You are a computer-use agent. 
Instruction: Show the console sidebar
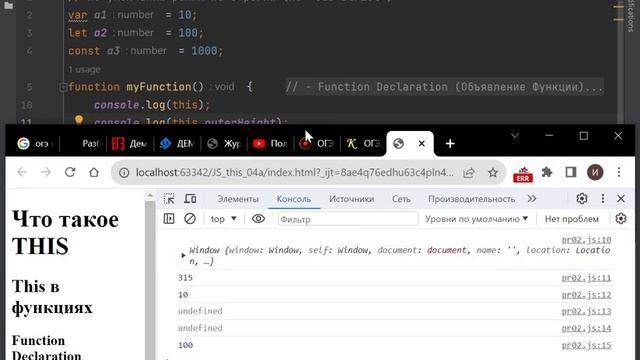pos(169,219)
